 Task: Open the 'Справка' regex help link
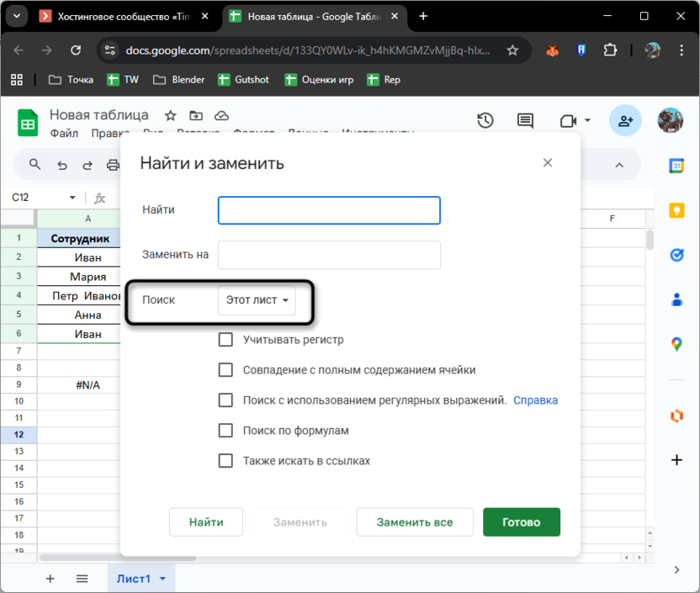[535, 400]
